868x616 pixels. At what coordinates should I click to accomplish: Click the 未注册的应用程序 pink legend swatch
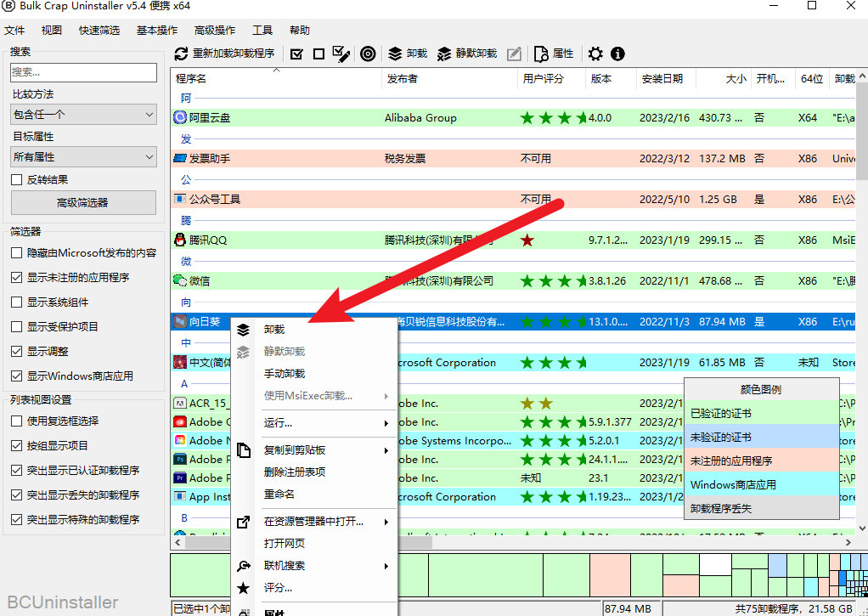762,461
